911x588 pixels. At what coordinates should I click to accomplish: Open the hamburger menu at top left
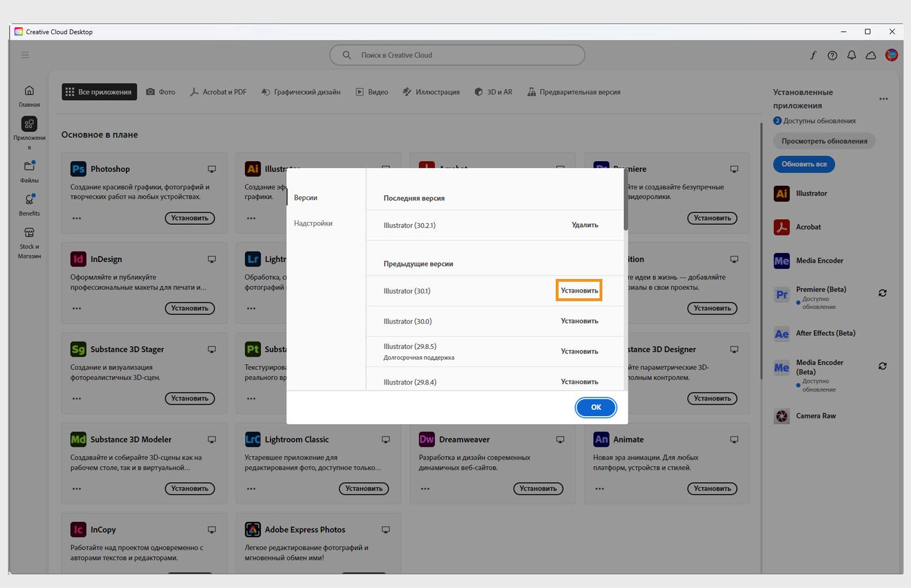pos(24,55)
